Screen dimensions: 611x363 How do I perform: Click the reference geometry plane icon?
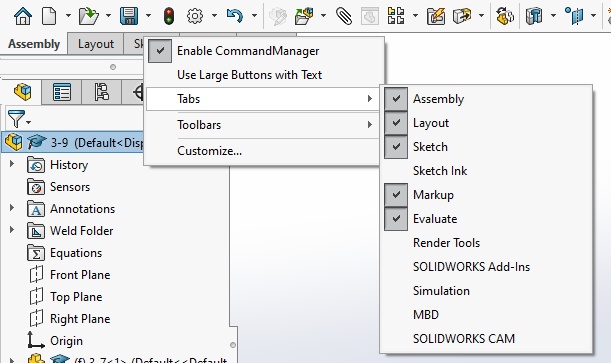574,16
